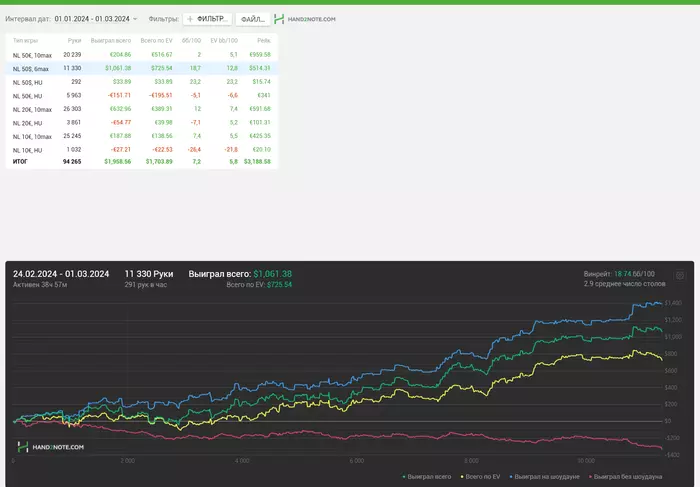
Task: Click the €389.31 EV cell
Action: pyautogui.click(x=162, y=109)
